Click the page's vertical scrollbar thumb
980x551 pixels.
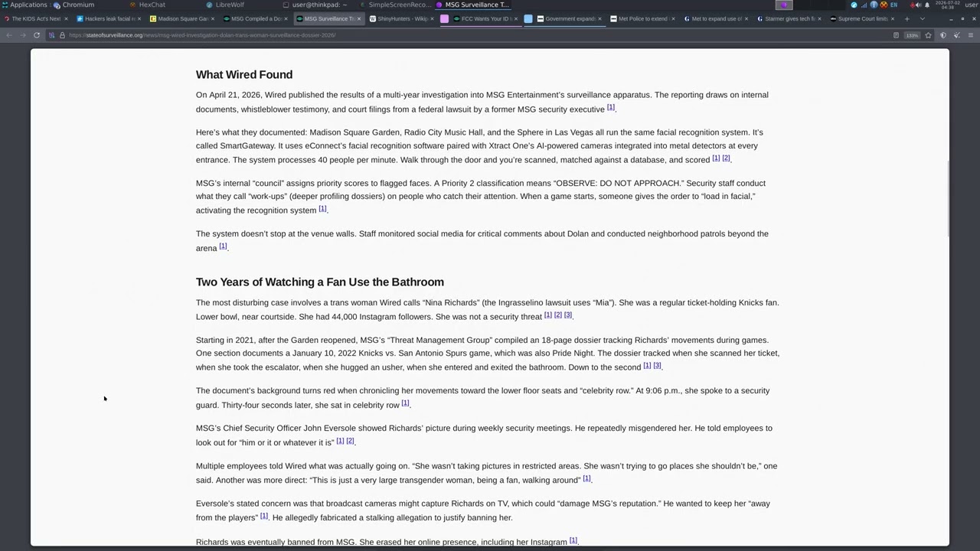click(948, 199)
